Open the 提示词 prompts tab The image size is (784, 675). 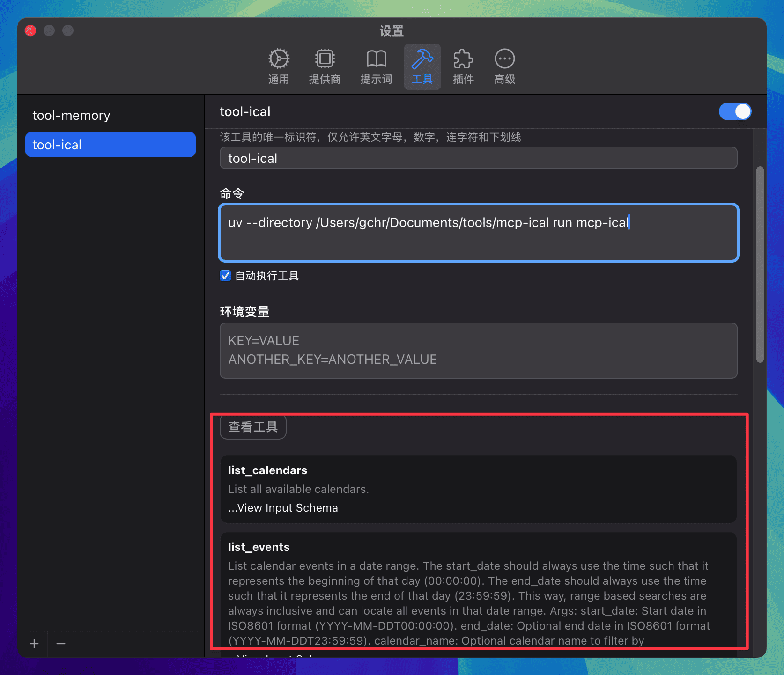[x=376, y=66]
